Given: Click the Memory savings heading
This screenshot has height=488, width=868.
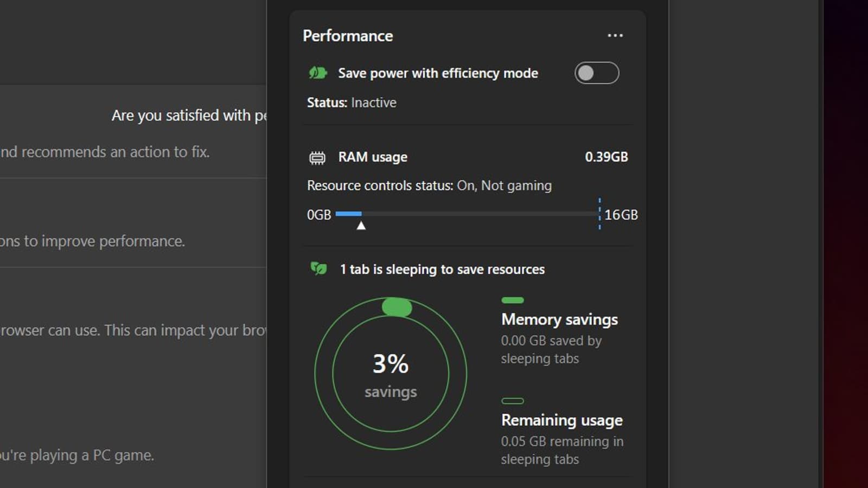Looking at the screenshot, I should coord(559,319).
